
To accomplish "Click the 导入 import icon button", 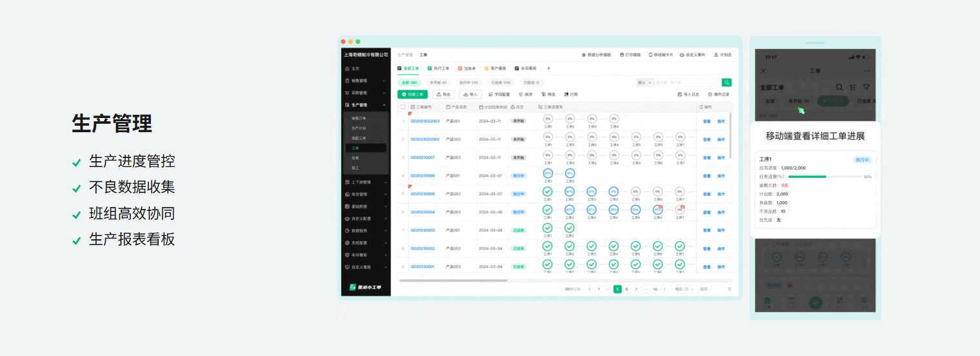I will (x=470, y=94).
